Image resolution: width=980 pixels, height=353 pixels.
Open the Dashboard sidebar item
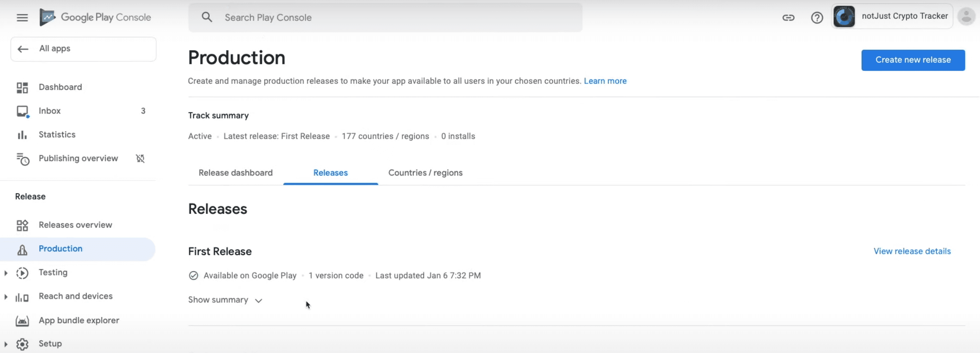[x=60, y=87]
